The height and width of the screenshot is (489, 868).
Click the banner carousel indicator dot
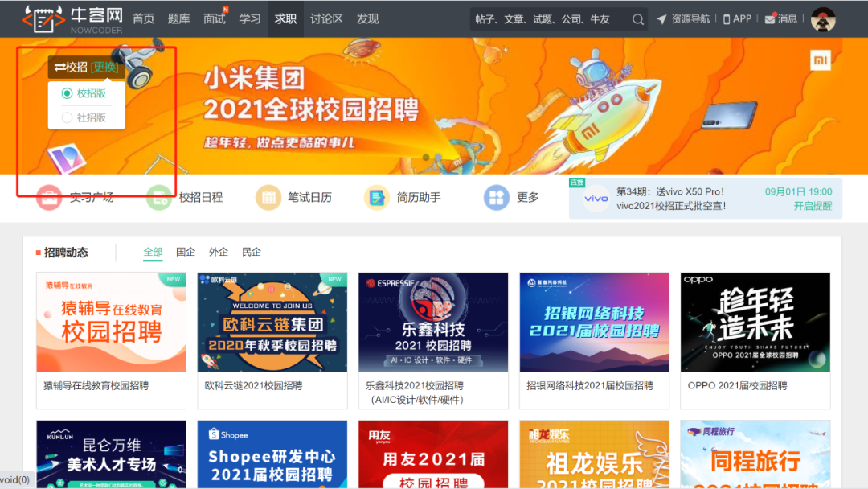(x=426, y=158)
